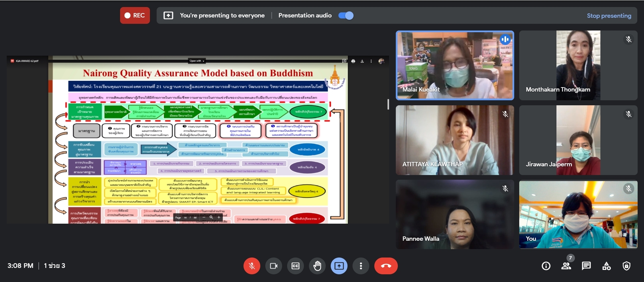Click muted mic icon on ATITTAYA KEAWTHAP tile
Screen dimensions: 644x282
coord(505,114)
